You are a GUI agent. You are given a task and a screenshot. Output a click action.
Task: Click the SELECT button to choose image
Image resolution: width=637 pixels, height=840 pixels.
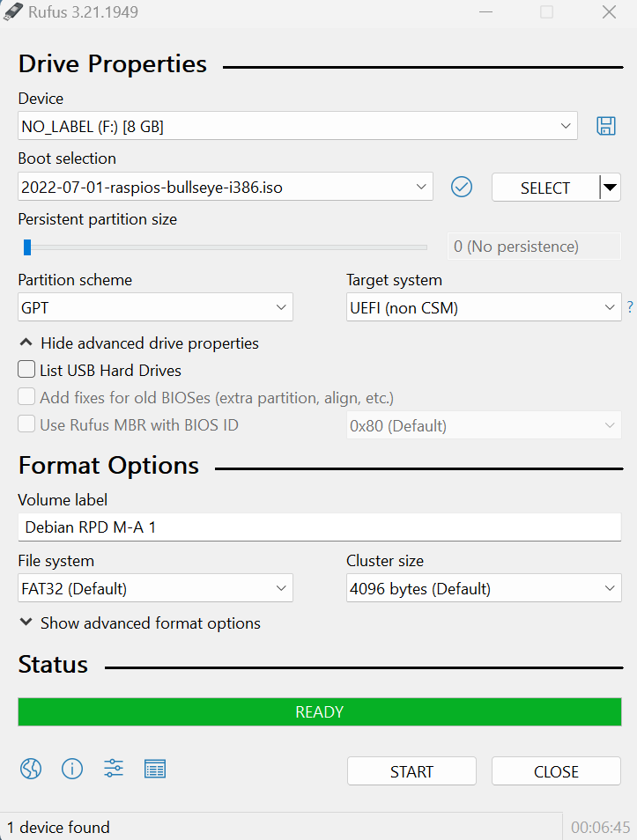[544, 187]
